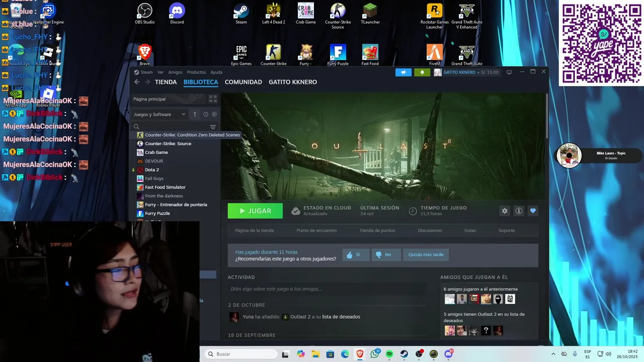Viewport: 644px width, 362px height.
Task: Open Tienda de puntos link
Action: pos(377,230)
